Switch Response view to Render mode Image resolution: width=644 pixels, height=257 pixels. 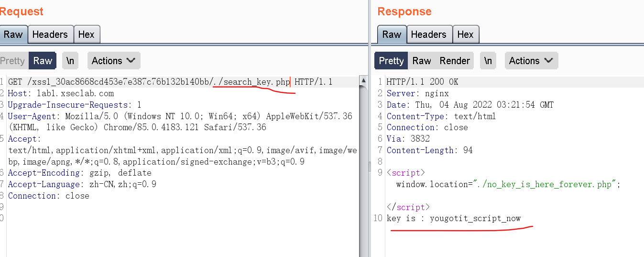[x=455, y=61]
